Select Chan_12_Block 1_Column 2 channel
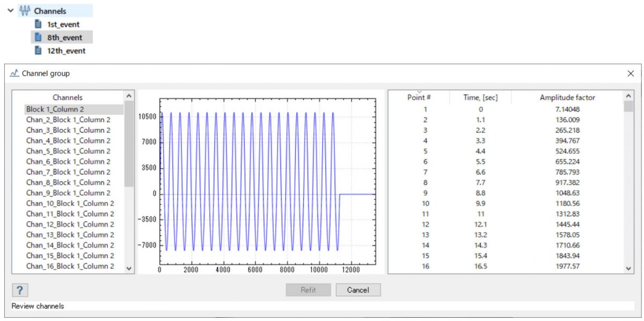 click(70, 224)
